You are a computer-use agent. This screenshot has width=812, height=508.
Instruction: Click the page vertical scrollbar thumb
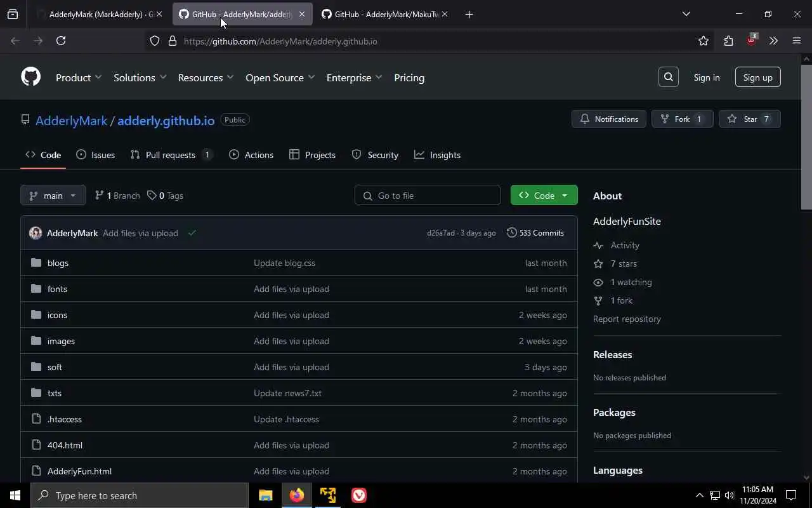pyautogui.click(x=806, y=137)
